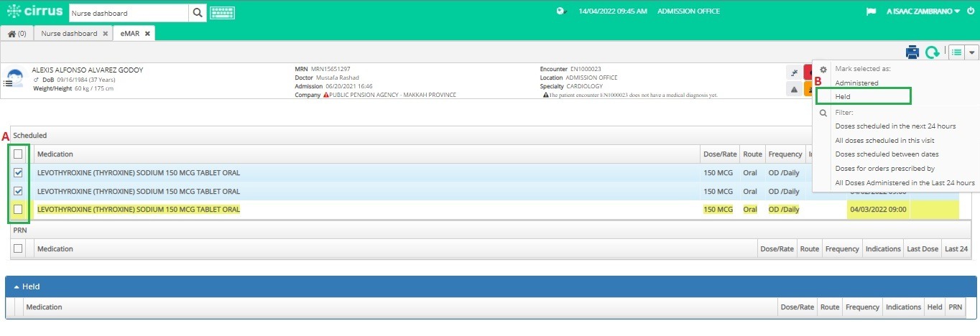
Task: Click patient name Alexis Alfonso Alvarez Godoy
Action: click(88, 70)
